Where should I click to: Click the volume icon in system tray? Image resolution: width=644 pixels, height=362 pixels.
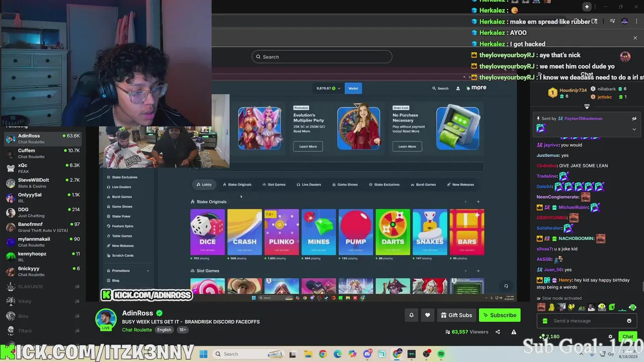[x=611, y=354]
